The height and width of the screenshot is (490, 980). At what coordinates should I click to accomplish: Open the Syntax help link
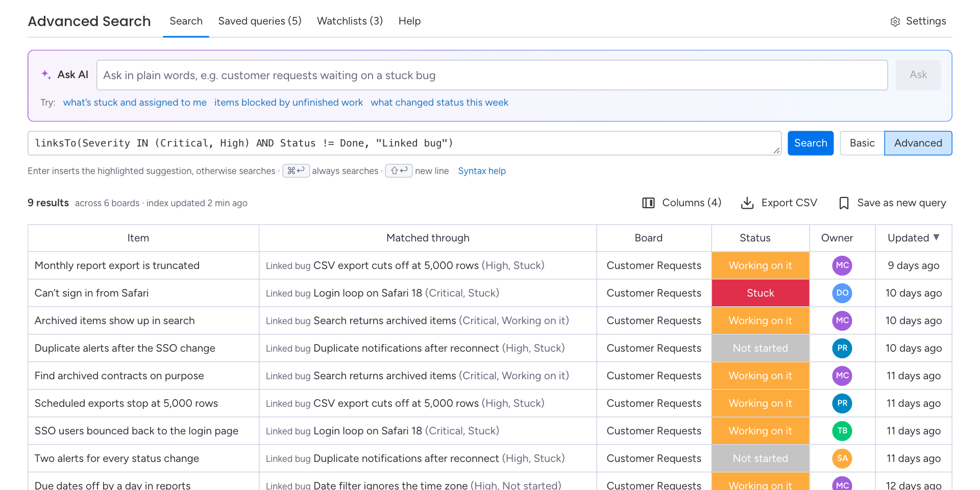pos(482,171)
